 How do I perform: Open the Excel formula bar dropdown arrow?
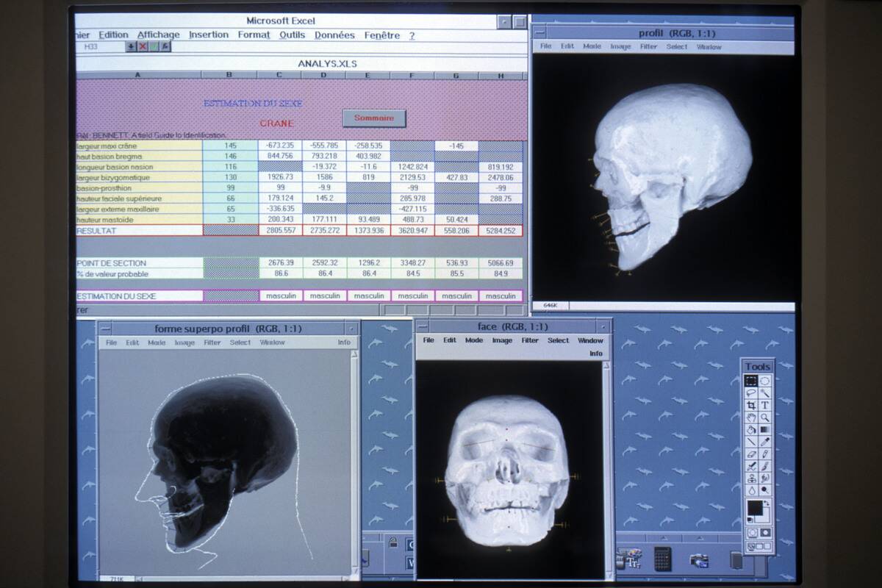(131, 46)
